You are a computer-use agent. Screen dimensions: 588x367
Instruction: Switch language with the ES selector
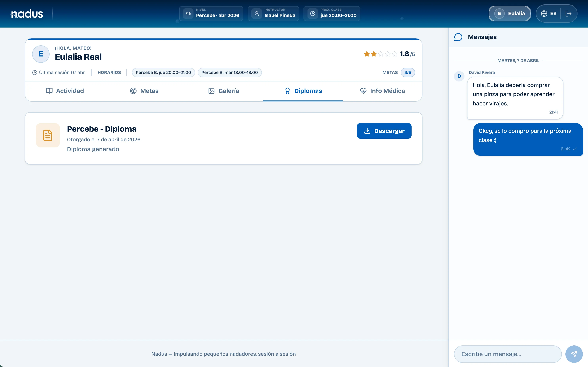(553, 14)
